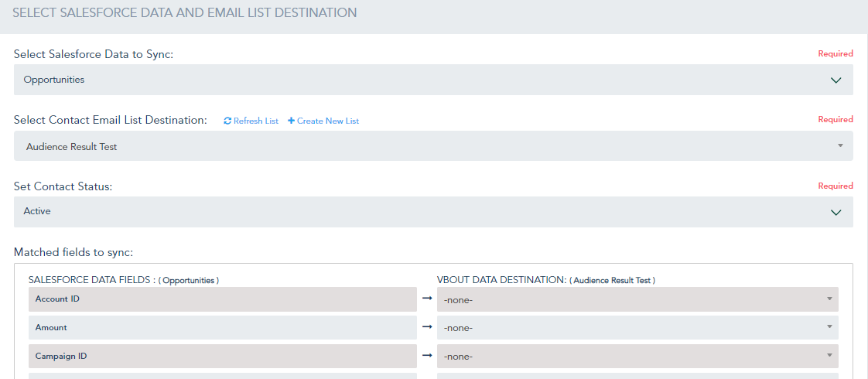The image size is (868, 379).
Task: Open destination dropdown for Amount field
Action: point(637,327)
